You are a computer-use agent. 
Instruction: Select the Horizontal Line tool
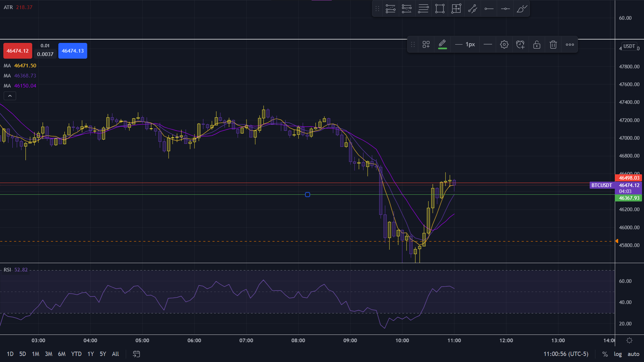pos(505,9)
